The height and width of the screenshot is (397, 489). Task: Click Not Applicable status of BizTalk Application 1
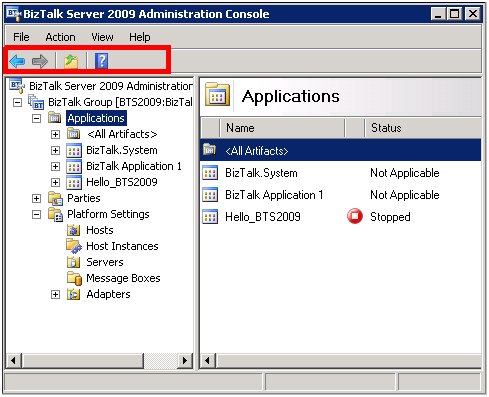click(405, 195)
